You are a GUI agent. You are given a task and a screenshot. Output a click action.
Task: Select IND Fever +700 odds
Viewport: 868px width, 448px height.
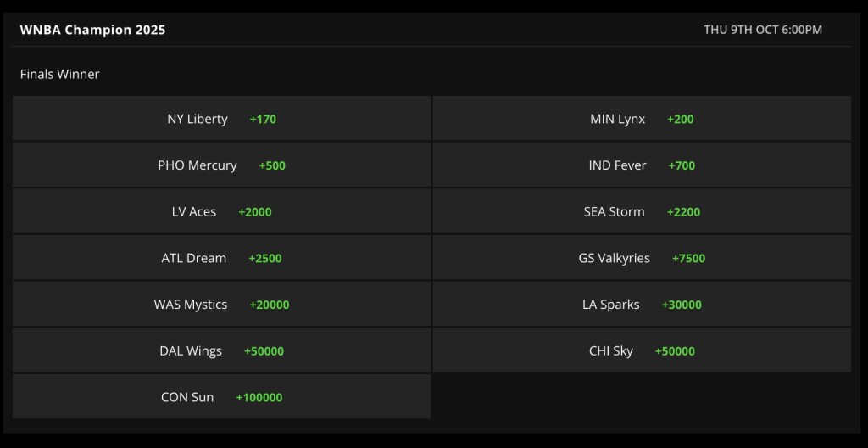tap(642, 165)
